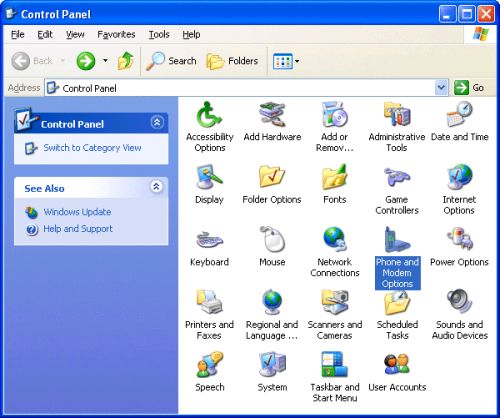The width and height of the screenshot is (500, 418).
Task: Open the Fonts folder icon
Action: point(335,177)
